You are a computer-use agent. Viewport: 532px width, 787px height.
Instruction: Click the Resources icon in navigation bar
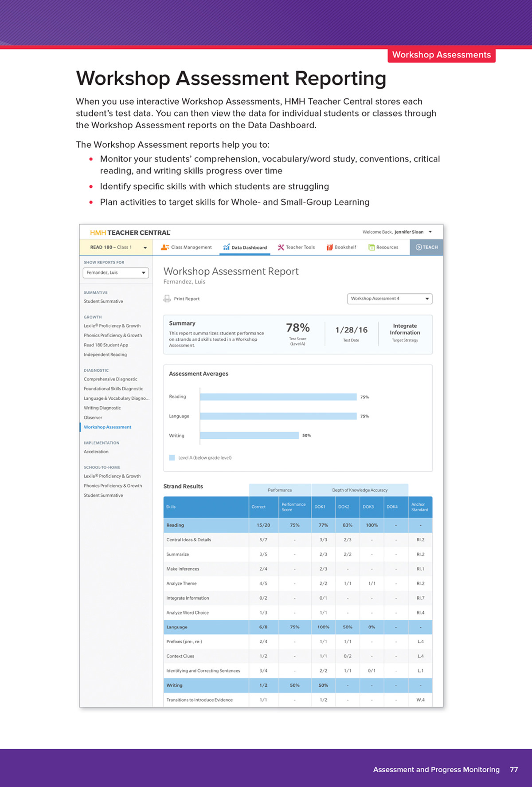click(372, 248)
